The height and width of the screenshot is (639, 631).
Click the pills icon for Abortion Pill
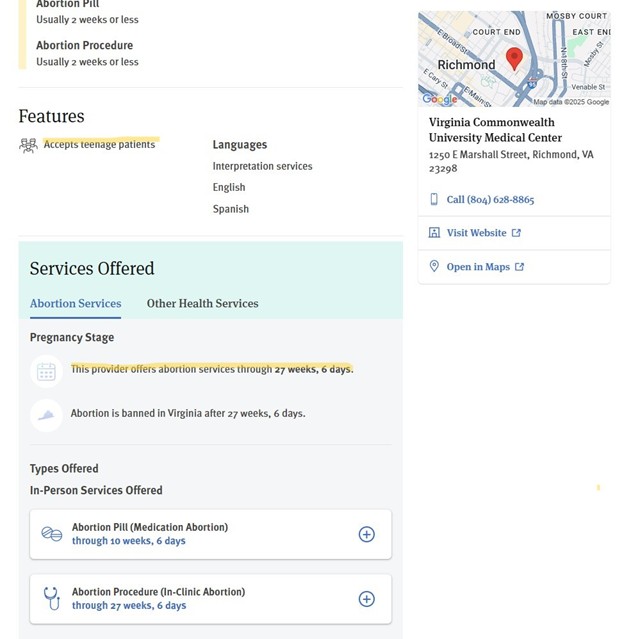(x=52, y=534)
